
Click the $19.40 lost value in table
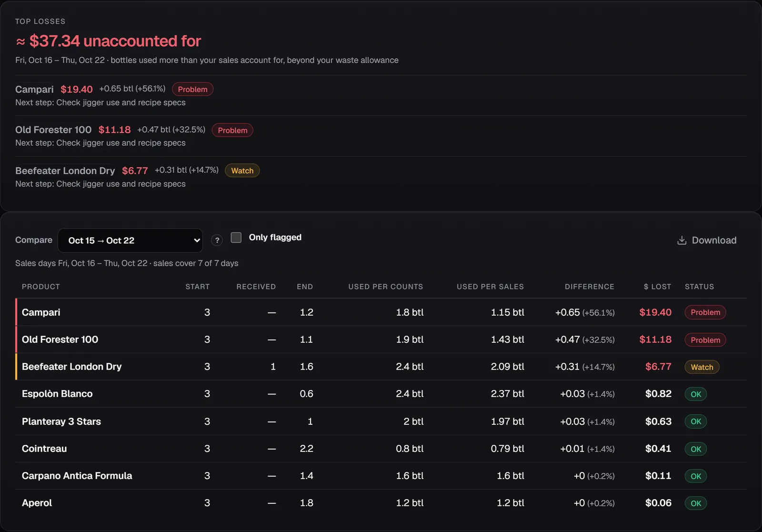[655, 312]
